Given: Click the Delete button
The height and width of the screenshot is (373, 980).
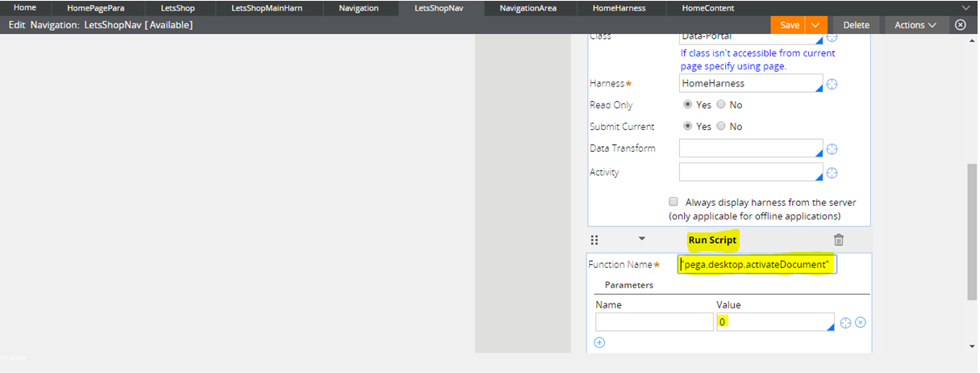Looking at the screenshot, I should (856, 25).
